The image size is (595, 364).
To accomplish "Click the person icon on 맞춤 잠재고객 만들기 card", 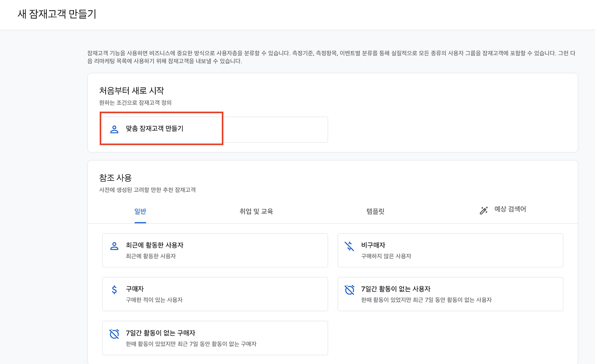I will (114, 129).
